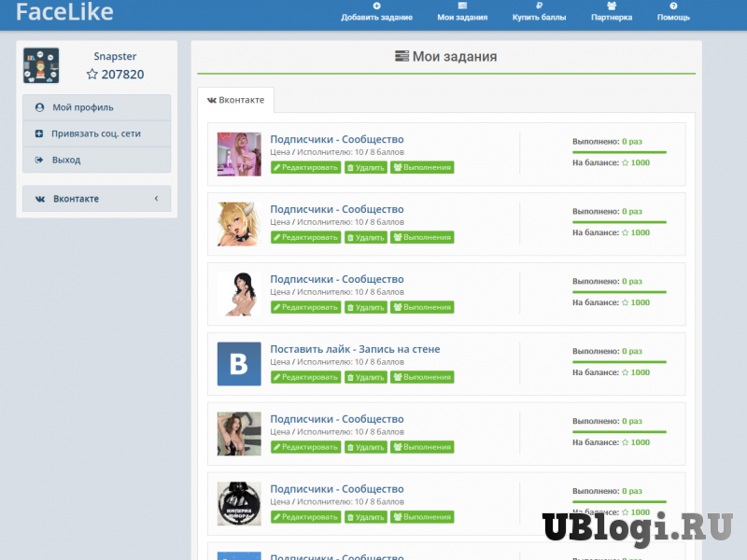Open the Вконтакте sidebar menu item
Image resolution: width=747 pixels, height=560 pixels.
[x=76, y=199]
